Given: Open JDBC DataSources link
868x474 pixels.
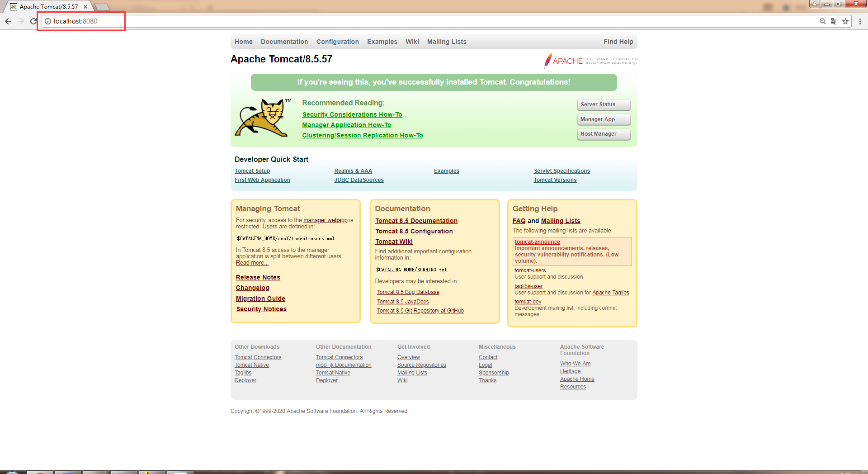Looking at the screenshot, I should (x=359, y=180).
